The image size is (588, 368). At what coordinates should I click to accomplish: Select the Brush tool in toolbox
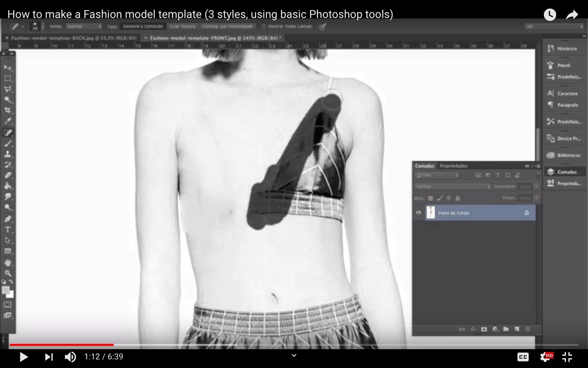(8, 144)
